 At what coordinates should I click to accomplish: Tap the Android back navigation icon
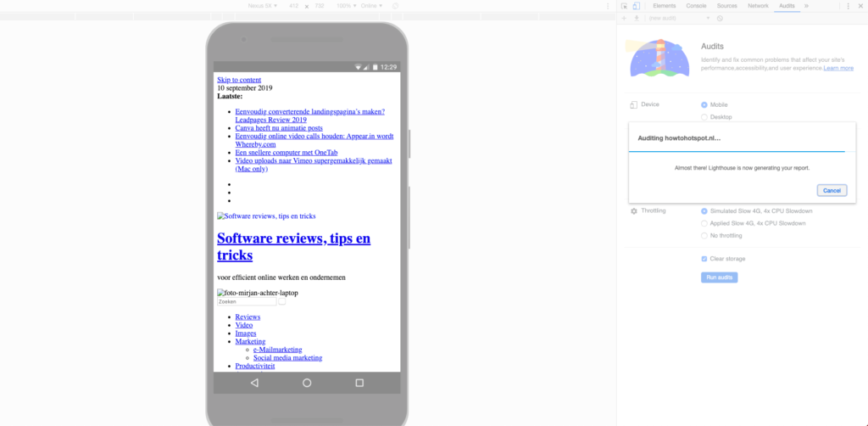(254, 383)
